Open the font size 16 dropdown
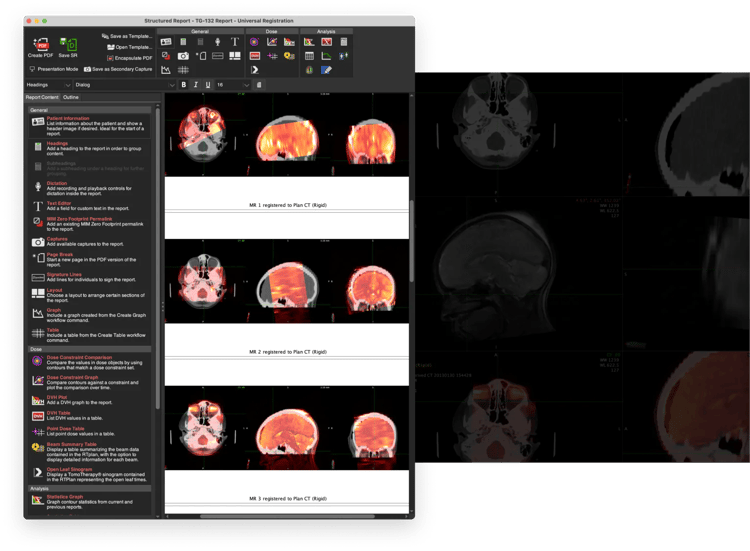 tap(233, 85)
